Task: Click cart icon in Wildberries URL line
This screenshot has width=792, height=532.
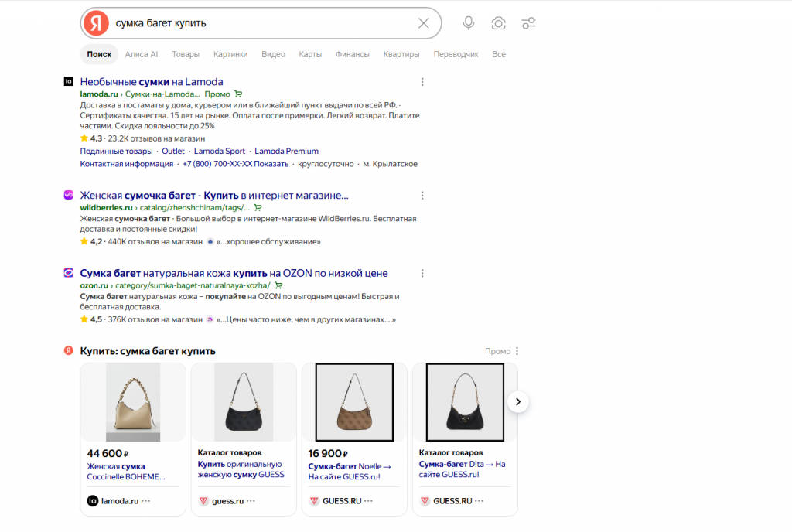Action: [258, 207]
